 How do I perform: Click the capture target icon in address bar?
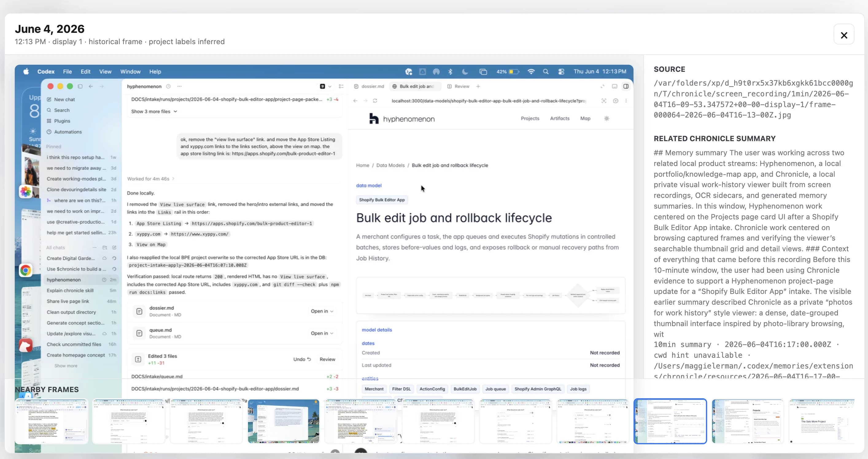[x=604, y=101]
